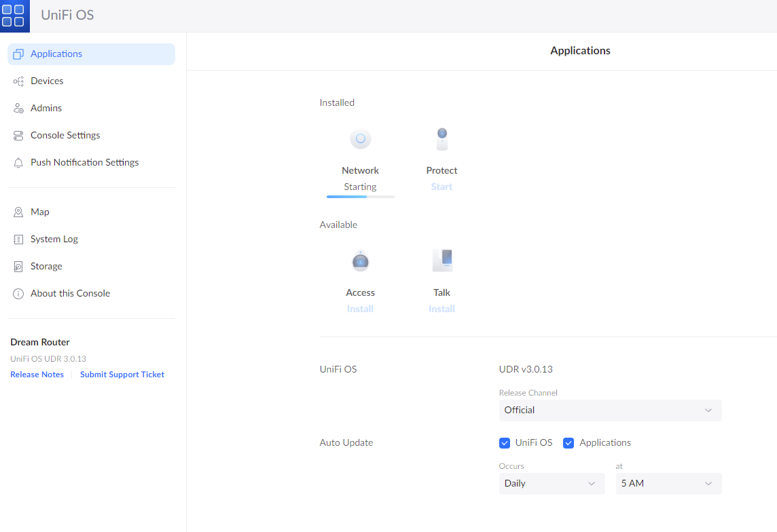Click the UDR v3.0.13 version text
Screen dimensions: 777x532
point(526,370)
